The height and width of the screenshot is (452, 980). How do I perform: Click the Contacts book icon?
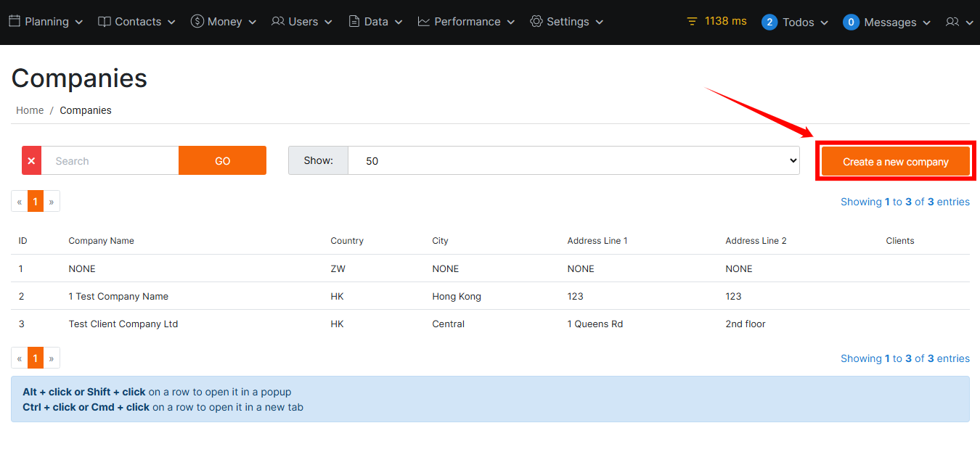(x=105, y=22)
